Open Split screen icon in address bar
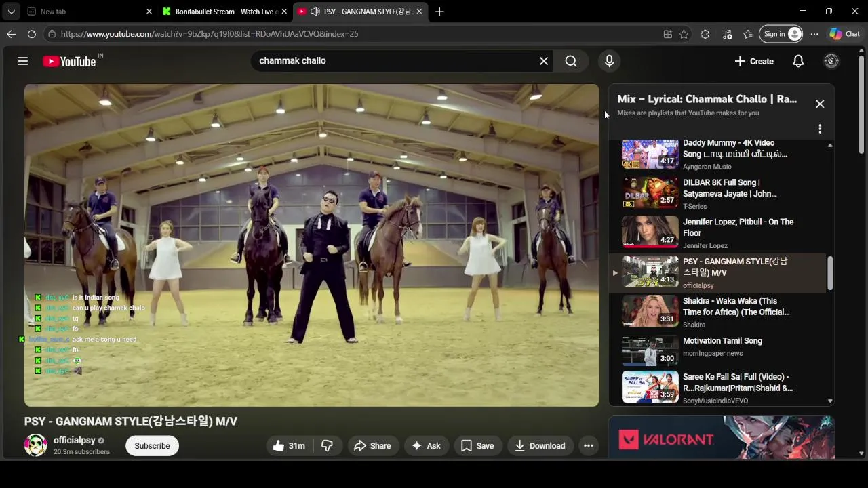Viewport: 868px width, 488px height. [x=668, y=34]
